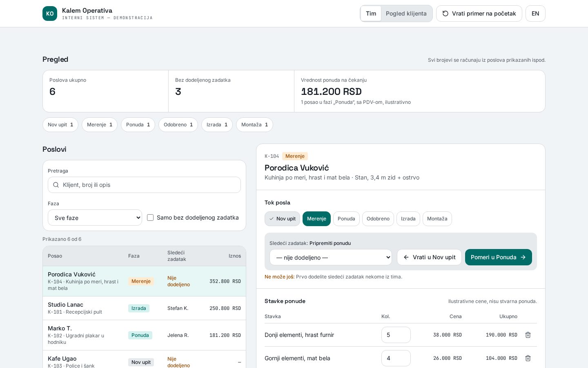Viewport: 588px width, 368px height.
Task: Delete the Gornji elementi, mat bela item
Action: 528,358
